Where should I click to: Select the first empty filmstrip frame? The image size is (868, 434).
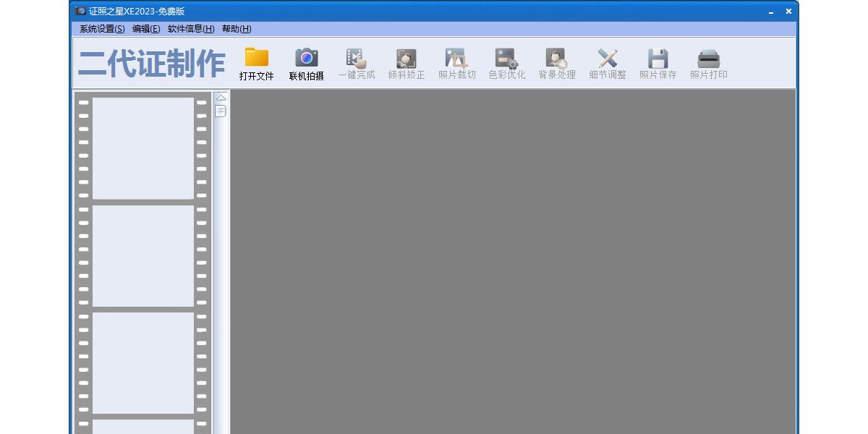(143, 148)
